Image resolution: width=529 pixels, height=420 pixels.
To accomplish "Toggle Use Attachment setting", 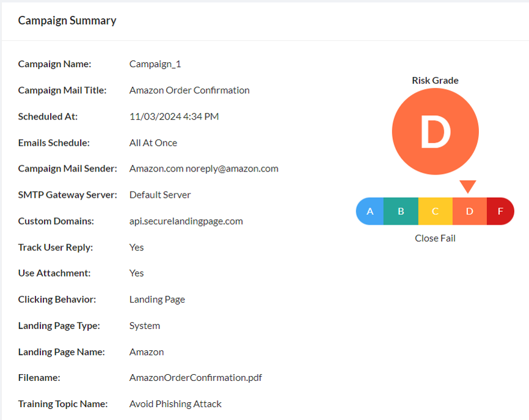I will point(50,273).
